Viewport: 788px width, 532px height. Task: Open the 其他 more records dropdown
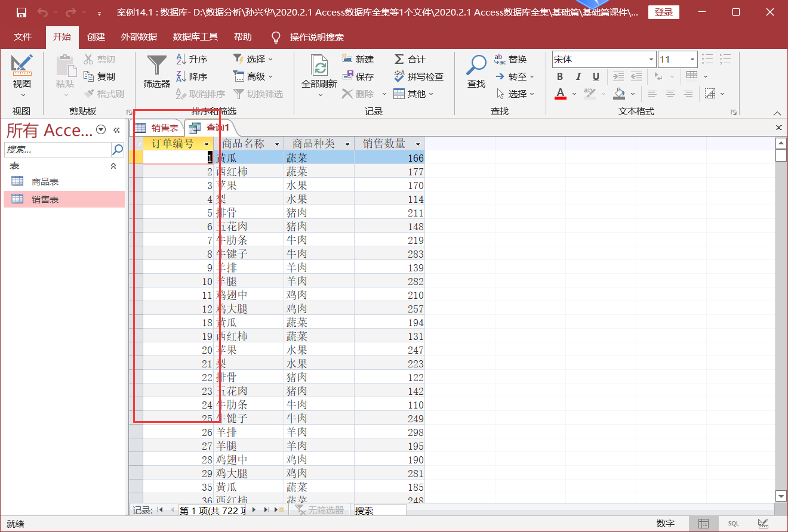click(414, 94)
